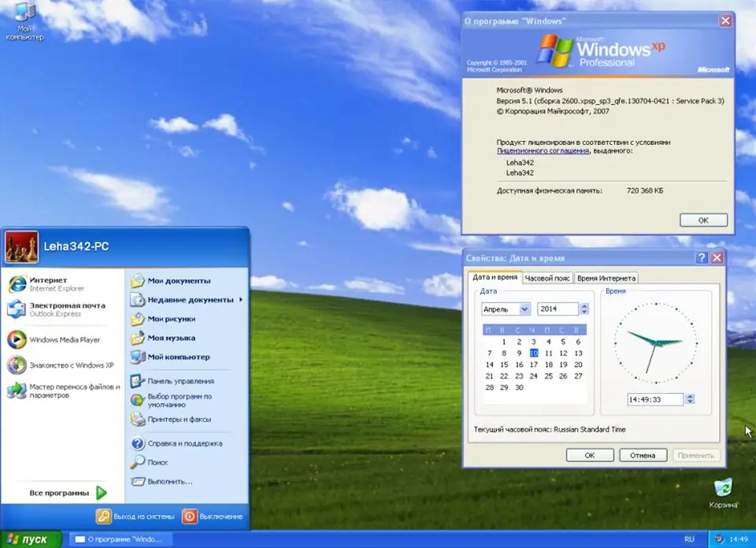Screen dimensions: 756x548
Task: Open Выполнить... run dialog
Action: 161,481
